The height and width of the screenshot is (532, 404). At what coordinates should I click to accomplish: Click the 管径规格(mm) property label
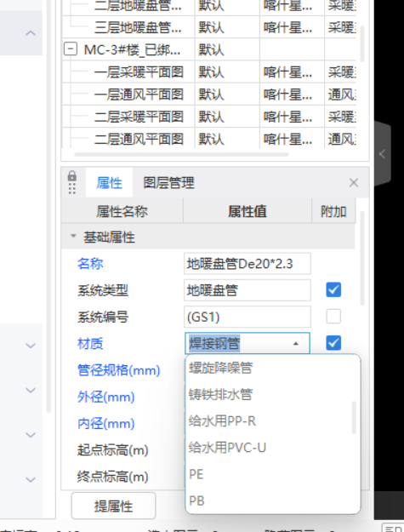pyautogui.click(x=118, y=370)
